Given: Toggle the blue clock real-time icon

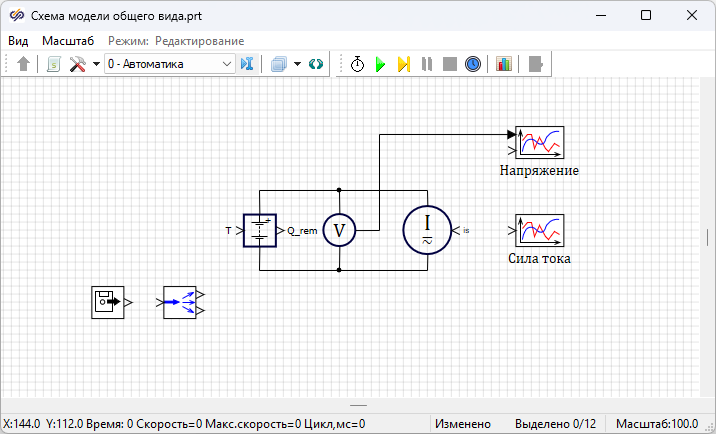Looking at the screenshot, I should 473,64.
